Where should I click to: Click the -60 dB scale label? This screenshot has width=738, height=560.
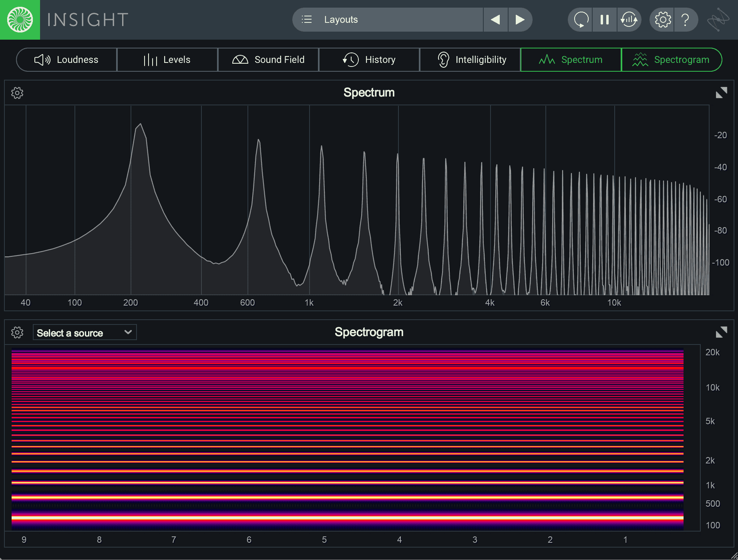720,199
